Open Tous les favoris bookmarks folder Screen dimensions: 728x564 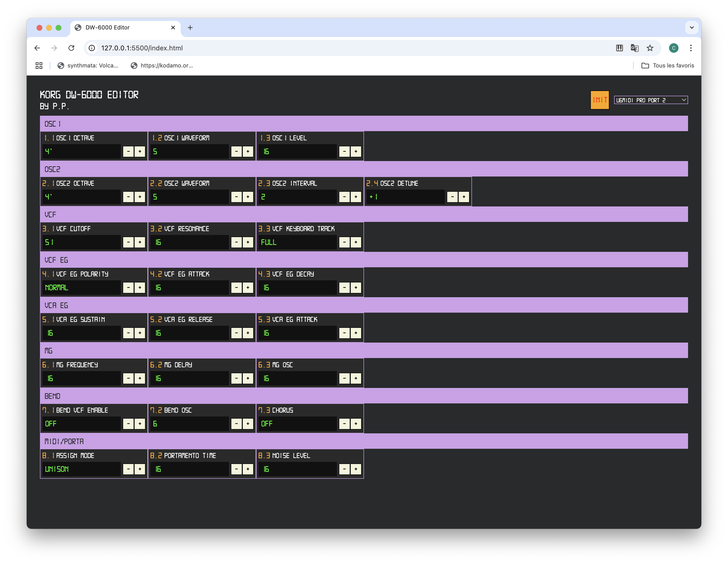[668, 66]
